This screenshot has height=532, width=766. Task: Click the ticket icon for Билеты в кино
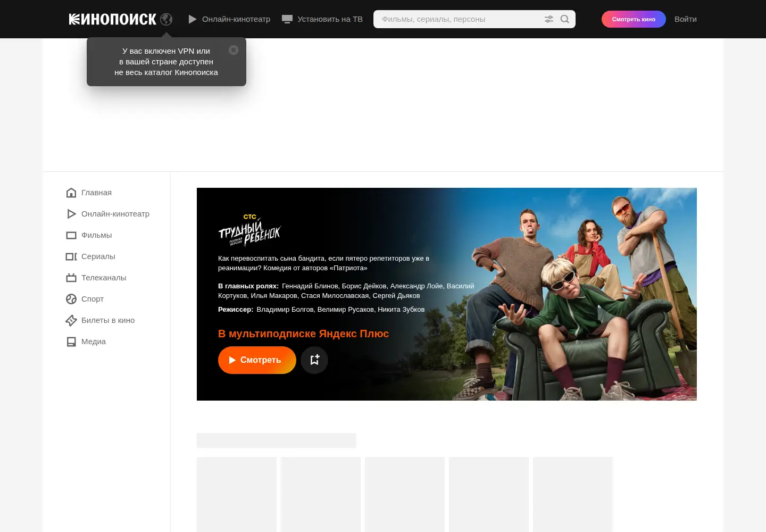click(71, 320)
